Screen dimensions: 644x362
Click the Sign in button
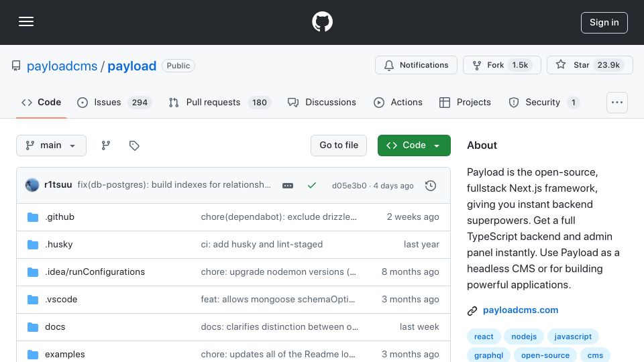(604, 23)
